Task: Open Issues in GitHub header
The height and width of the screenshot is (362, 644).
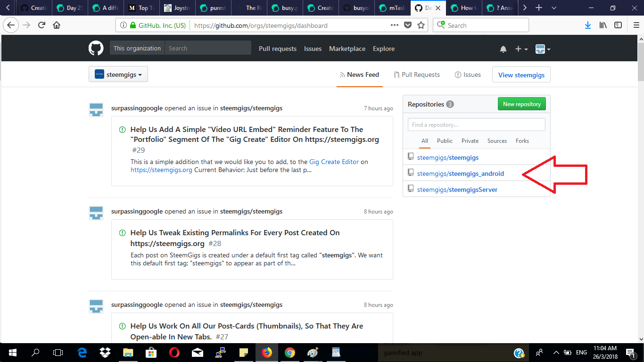Action: [x=313, y=49]
